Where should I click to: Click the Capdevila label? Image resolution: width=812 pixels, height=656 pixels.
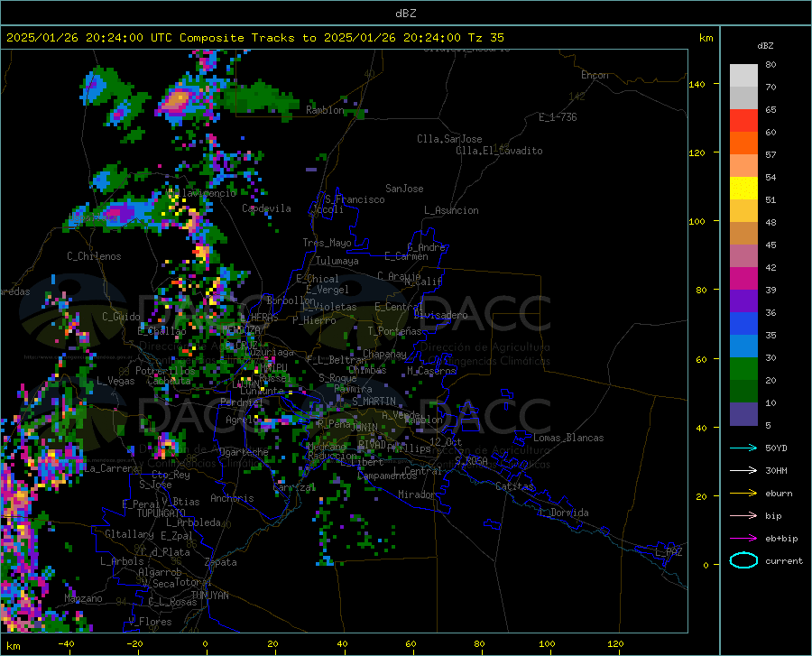tap(267, 208)
